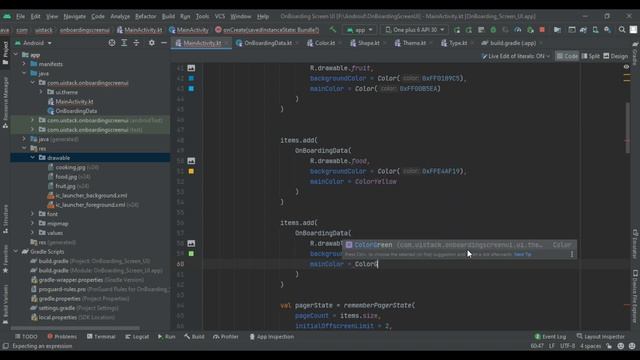Open Device File Explorer side tab
The image size is (640, 360).
[x=635, y=296]
